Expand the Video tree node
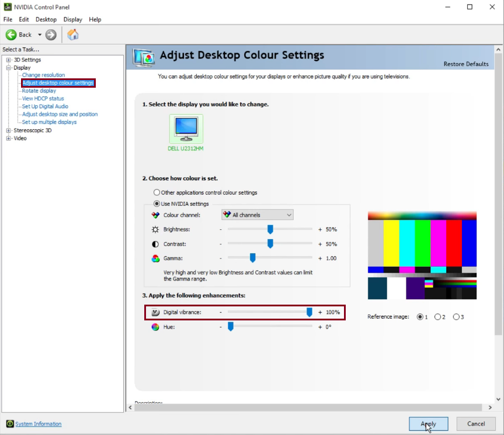Viewport: 504px width, 435px height. (x=9, y=139)
